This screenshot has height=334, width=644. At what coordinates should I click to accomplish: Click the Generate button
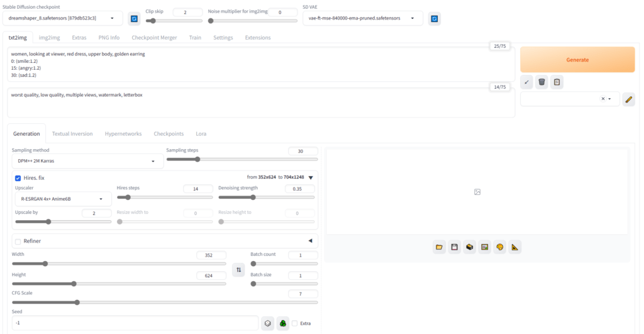pos(577,60)
